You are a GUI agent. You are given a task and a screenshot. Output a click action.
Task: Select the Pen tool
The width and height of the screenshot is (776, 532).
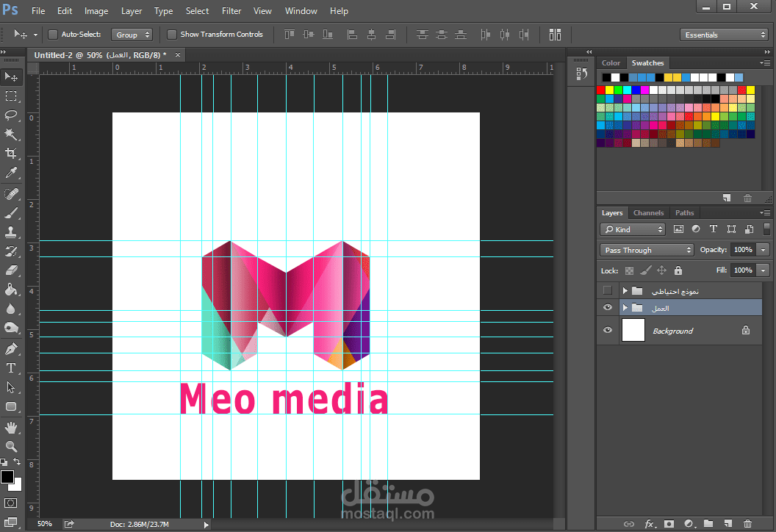pyautogui.click(x=11, y=349)
